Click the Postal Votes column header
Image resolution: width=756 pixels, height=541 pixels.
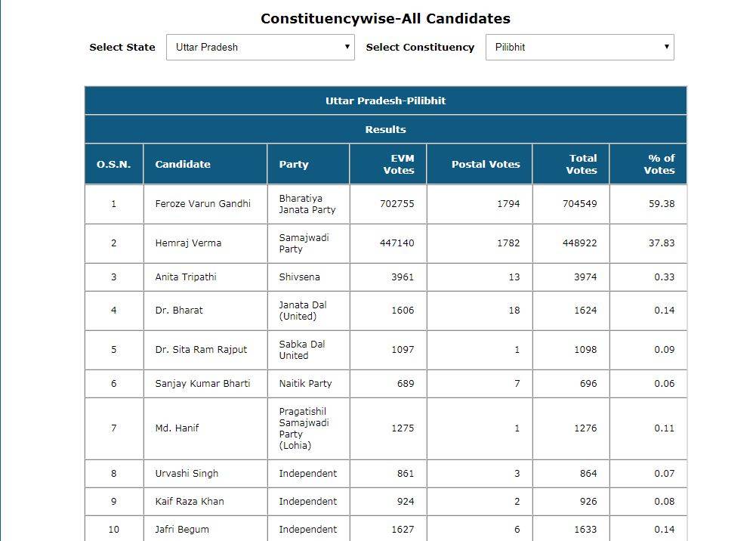486,164
